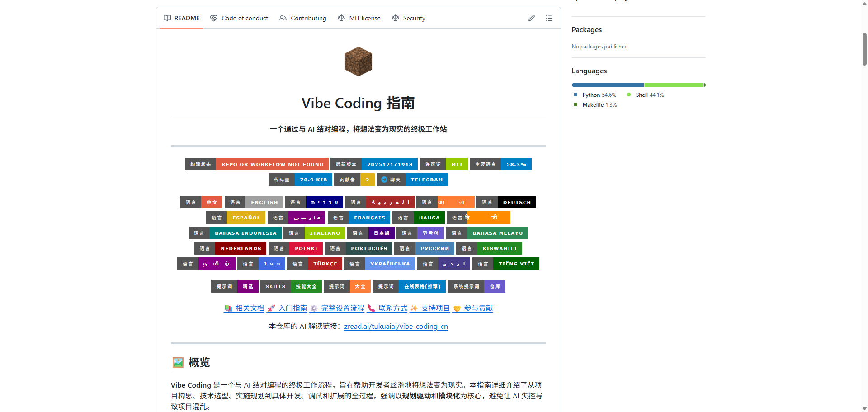The height and width of the screenshot is (412, 868).
Task: Select the 中文 language badge
Action: (x=202, y=202)
